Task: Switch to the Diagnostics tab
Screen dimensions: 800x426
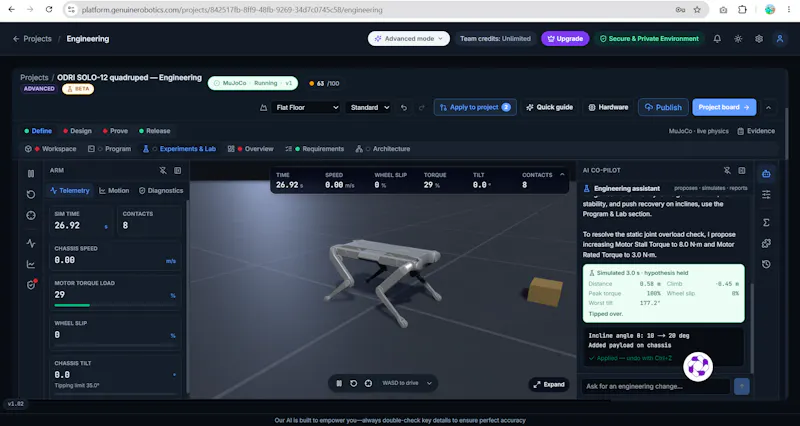Action: [x=161, y=190]
